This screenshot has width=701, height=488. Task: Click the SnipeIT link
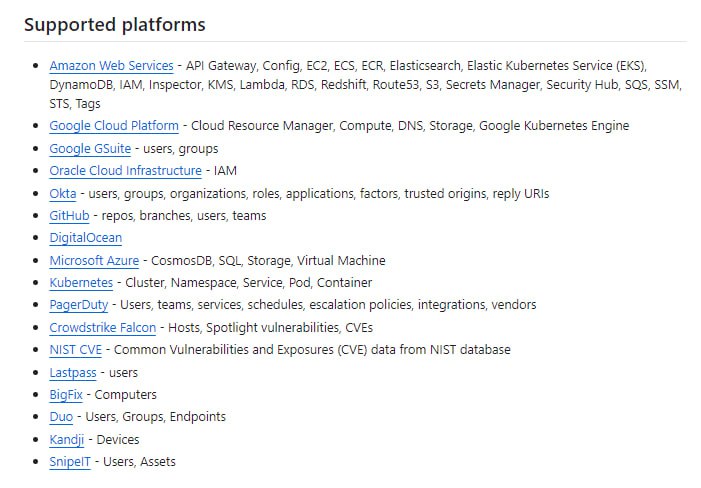tap(72, 462)
